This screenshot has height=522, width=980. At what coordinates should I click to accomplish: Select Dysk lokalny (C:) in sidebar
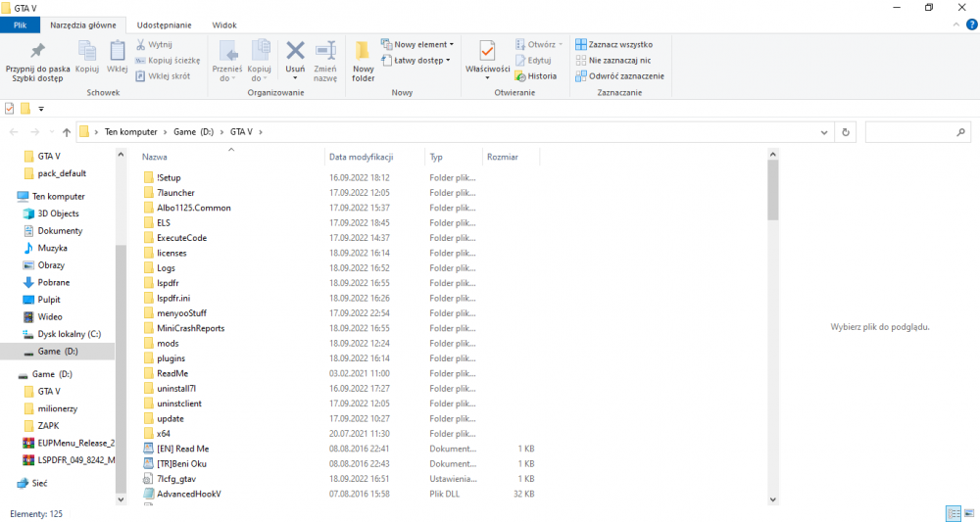pos(61,334)
